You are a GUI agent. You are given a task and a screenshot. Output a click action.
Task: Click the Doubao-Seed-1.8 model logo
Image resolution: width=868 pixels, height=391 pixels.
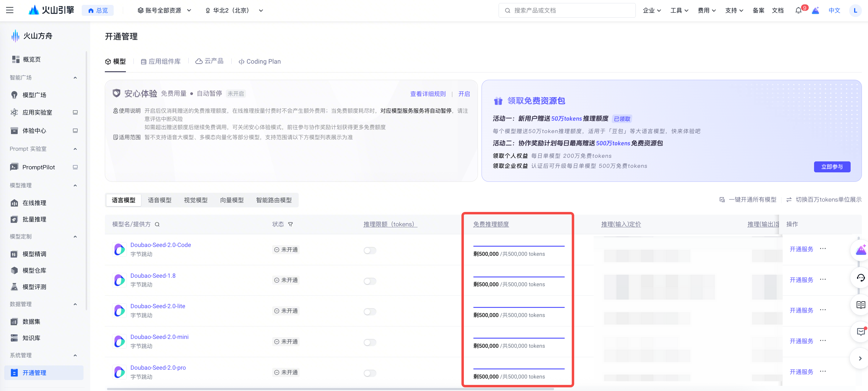119,280
